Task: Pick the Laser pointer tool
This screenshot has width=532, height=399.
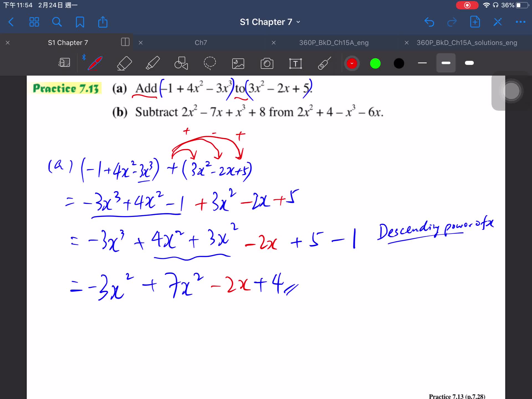Action: tap(324, 63)
